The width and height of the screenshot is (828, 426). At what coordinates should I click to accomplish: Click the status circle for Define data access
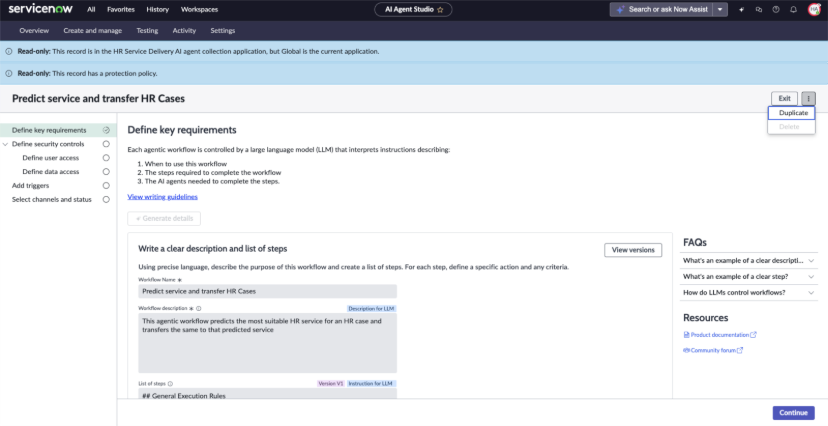point(106,172)
